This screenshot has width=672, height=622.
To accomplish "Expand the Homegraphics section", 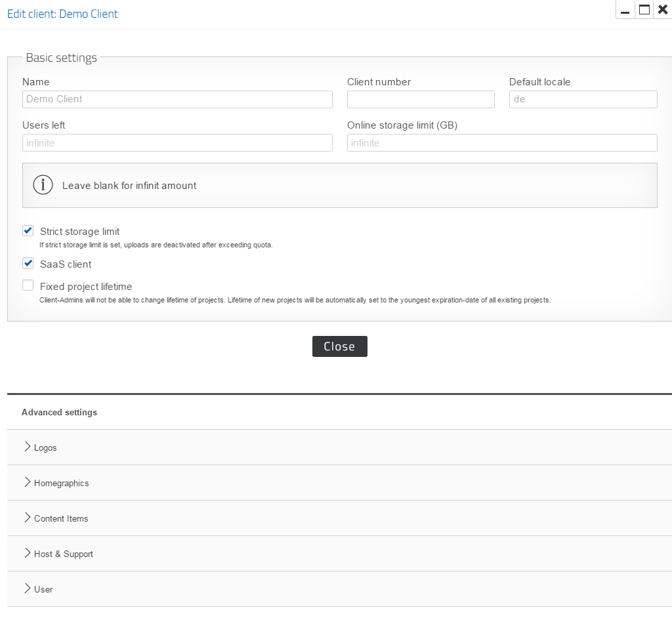I will [339, 483].
